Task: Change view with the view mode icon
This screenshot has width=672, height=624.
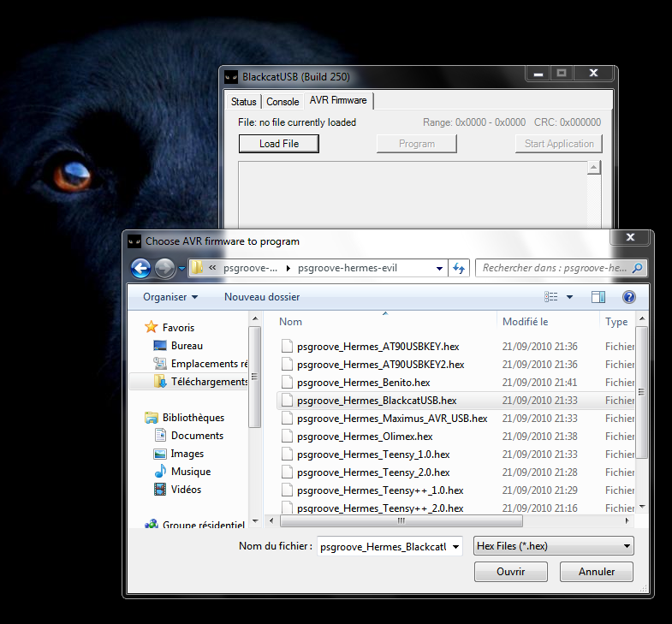Action: pyautogui.click(x=552, y=297)
